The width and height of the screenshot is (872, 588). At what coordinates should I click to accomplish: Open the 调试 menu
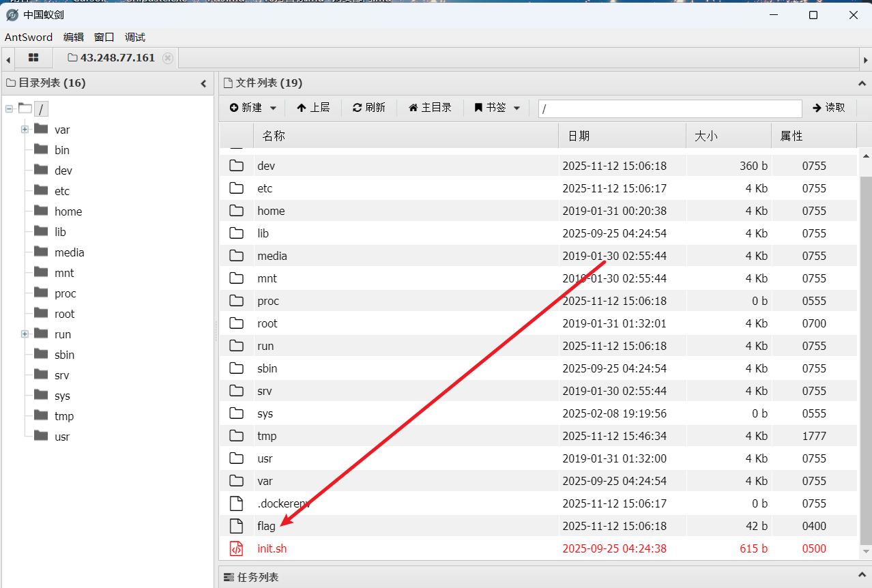(x=135, y=38)
